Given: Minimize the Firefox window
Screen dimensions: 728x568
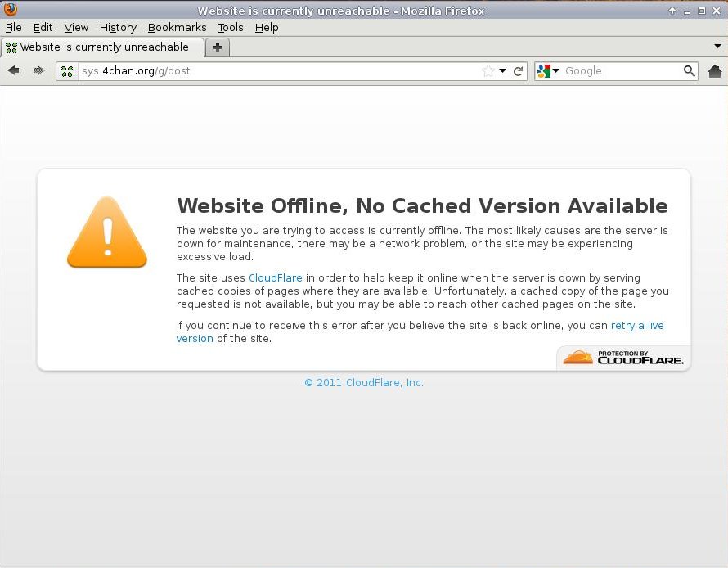Looking at the screenshot, I should click(687, 11).
